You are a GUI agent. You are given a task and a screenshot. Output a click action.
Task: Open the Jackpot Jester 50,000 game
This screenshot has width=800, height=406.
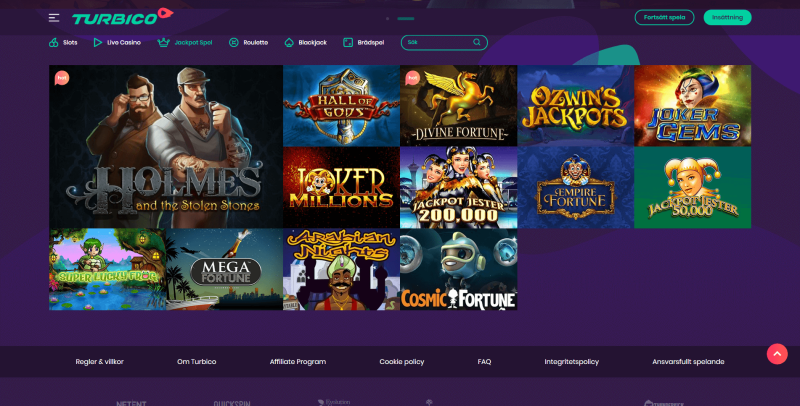pos(693,188)
